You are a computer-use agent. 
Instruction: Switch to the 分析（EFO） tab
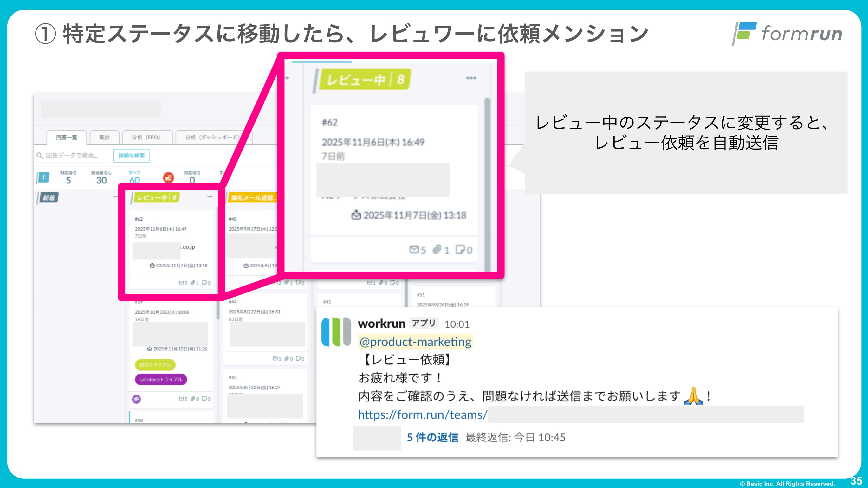click(146, 138)
